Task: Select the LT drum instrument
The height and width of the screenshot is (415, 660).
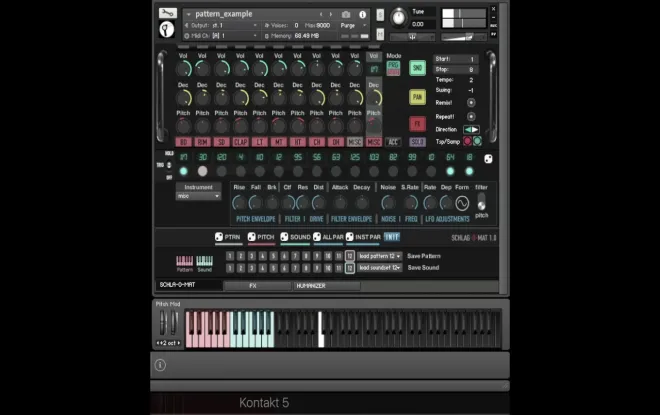Action: [260, 142]
